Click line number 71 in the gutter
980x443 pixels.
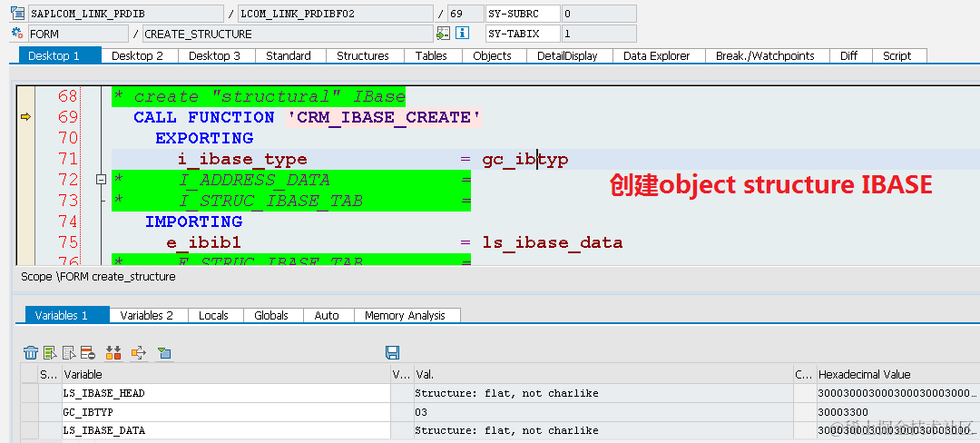tap(67, 159)
